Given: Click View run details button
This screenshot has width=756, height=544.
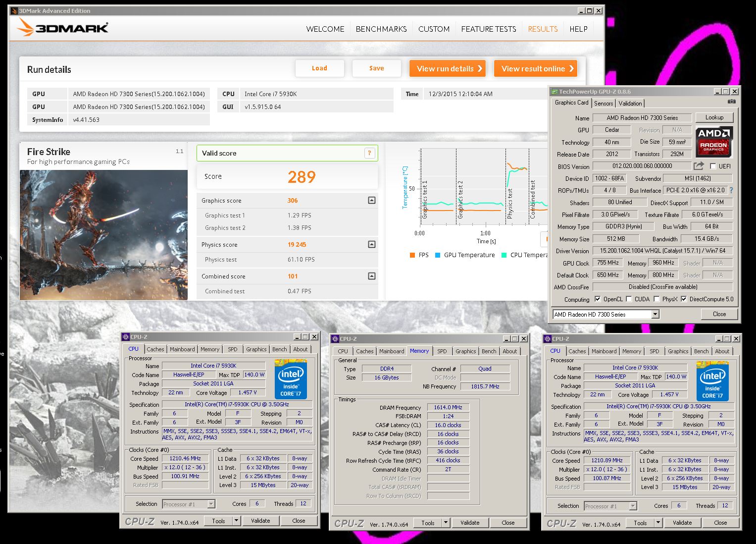Looking at the screenshot, I should click(448, 68).
